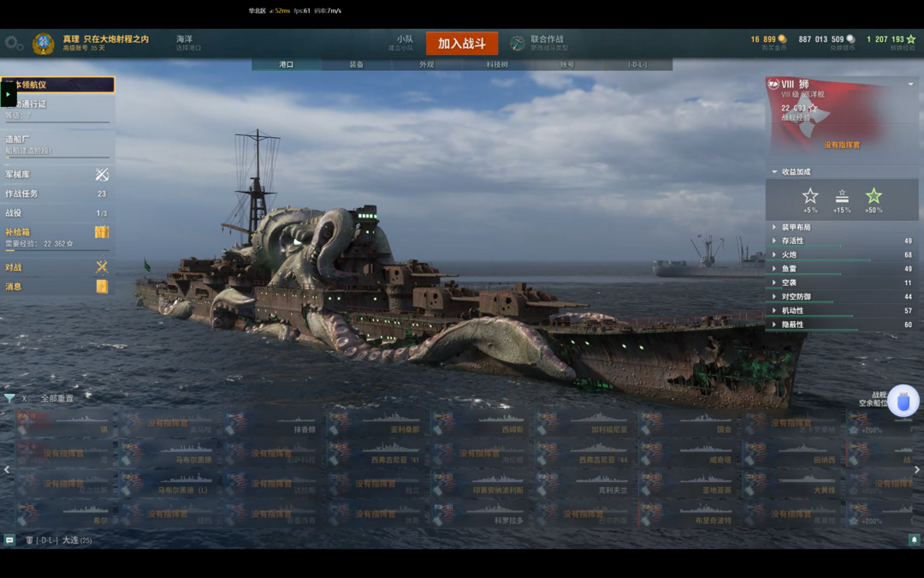The image size is (924, 578).
Task: Select the 布里奇波特 ship card
Action: [x=688, y=513]
